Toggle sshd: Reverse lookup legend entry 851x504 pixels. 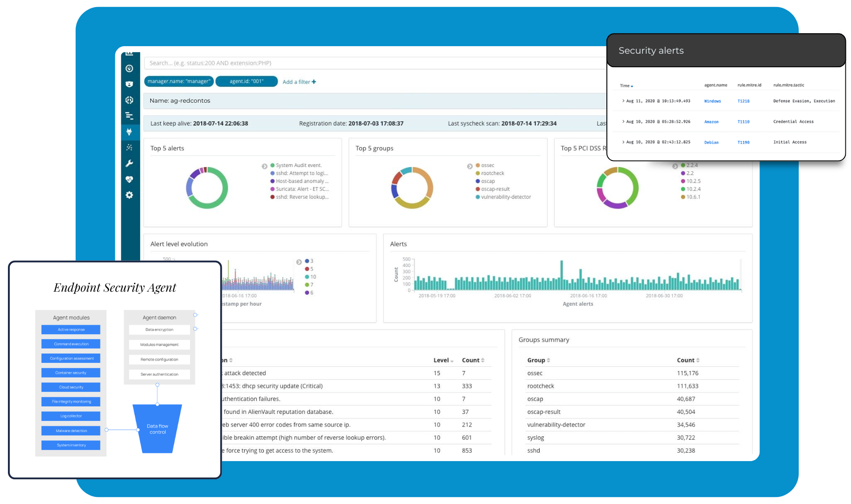pyautogui.click(x=299, y=197)
